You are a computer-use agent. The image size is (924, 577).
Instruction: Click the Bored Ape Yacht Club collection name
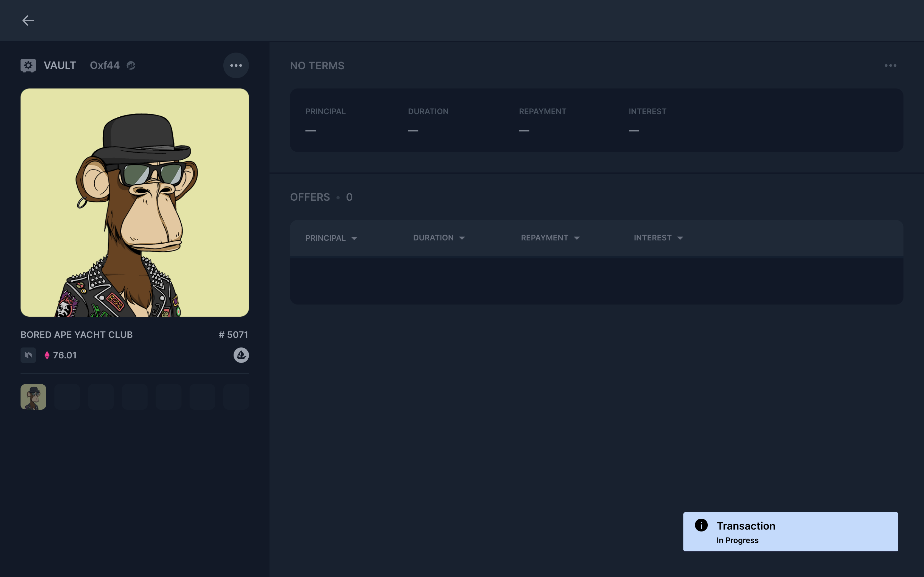[76, 335]
